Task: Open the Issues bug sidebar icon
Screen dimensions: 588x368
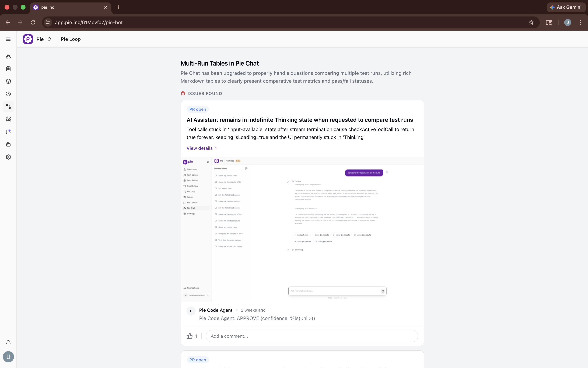Action: [8, 119]
